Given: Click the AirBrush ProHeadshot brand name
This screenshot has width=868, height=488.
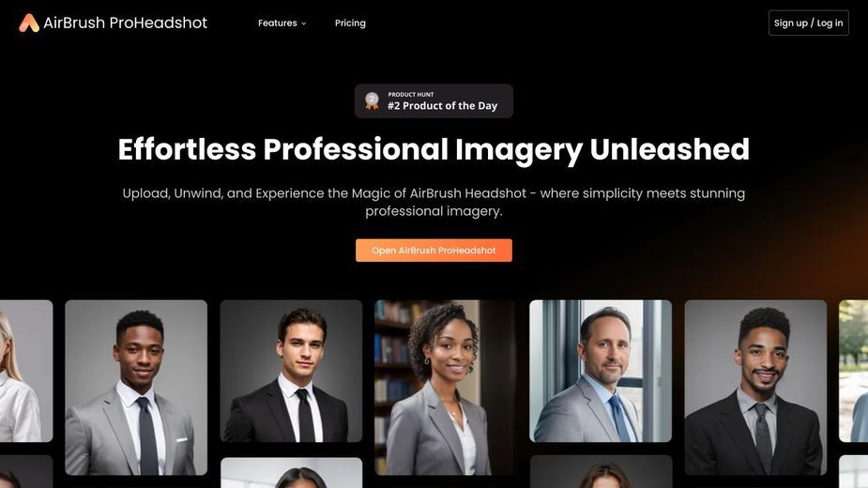Looking at the screenshot, I should pyautogui.click(x=125, y=23).
